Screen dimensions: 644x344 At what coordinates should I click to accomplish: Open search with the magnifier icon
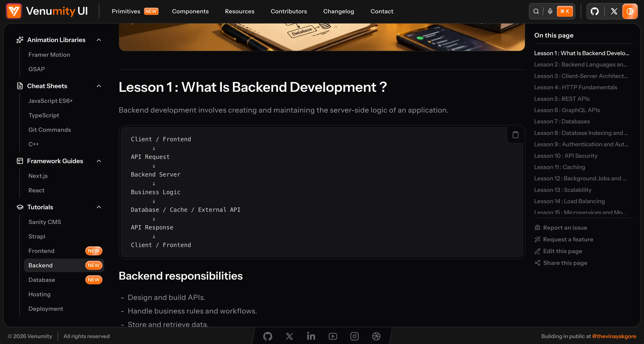(x=536, y=11)
